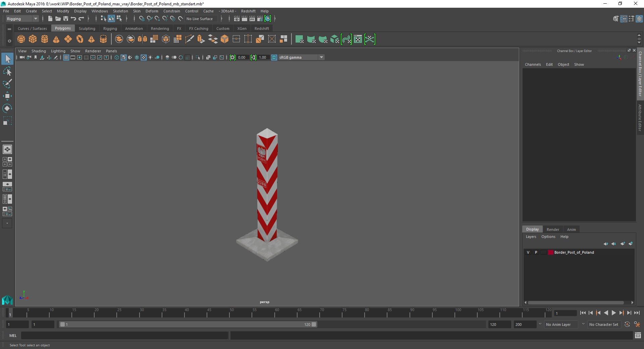Activate the Move tool in toolbox
644x349 pixels.
[x=7, y=96]
